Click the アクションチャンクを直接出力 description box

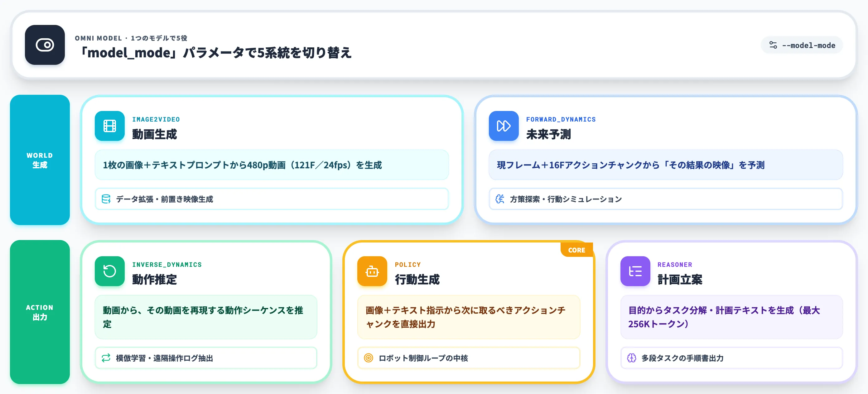click(469, 317)
